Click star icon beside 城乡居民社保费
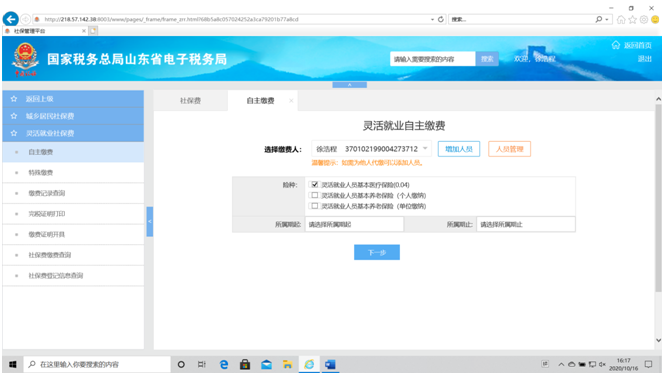 coord(14,116)
